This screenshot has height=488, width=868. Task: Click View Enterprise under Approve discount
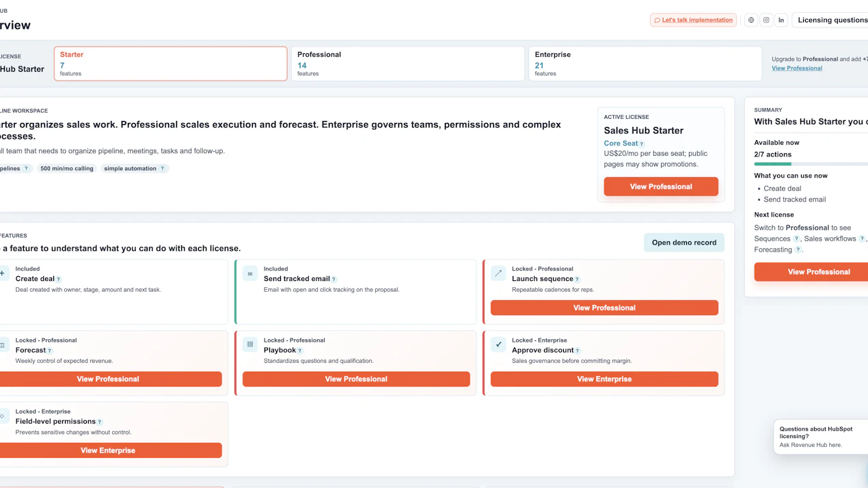(604, 379)
